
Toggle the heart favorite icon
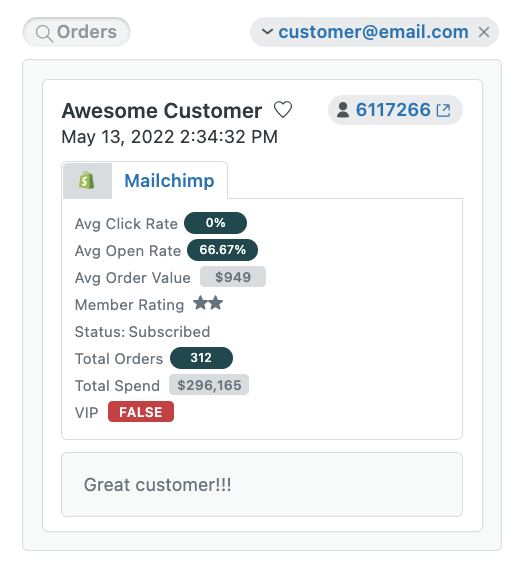(283, 110)
